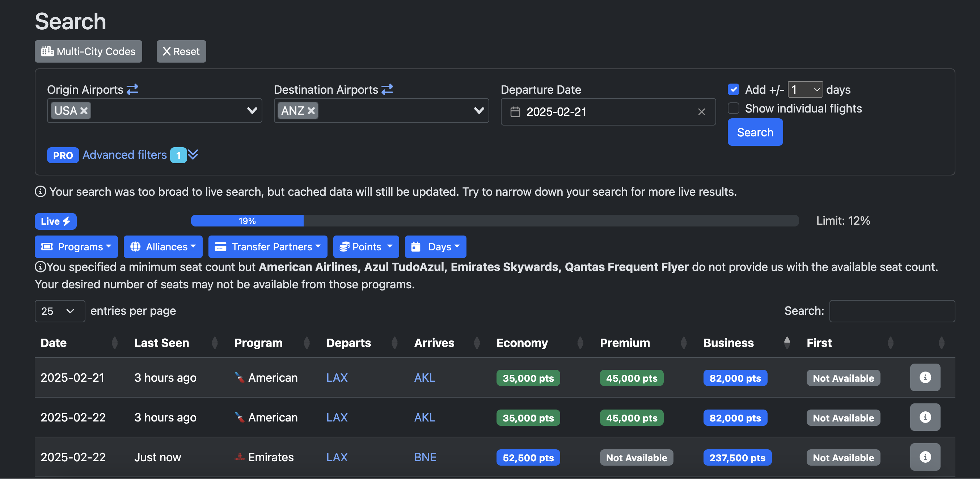Image resolution: width=980 pixels, height=479 pixels.
Task: Click the blue Search button
Action: pyautogui.click(x=755, y=132)
